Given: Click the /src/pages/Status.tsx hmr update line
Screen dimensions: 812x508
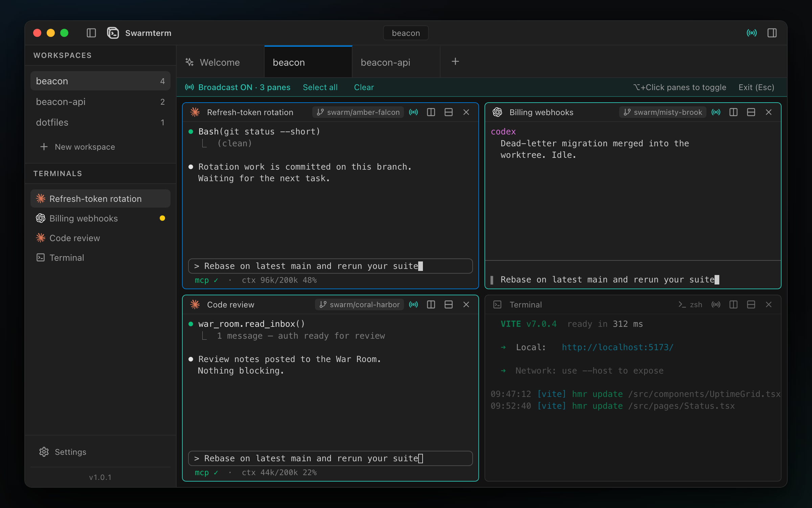Looking at the screenshot, I should click(x=613, y=406).
